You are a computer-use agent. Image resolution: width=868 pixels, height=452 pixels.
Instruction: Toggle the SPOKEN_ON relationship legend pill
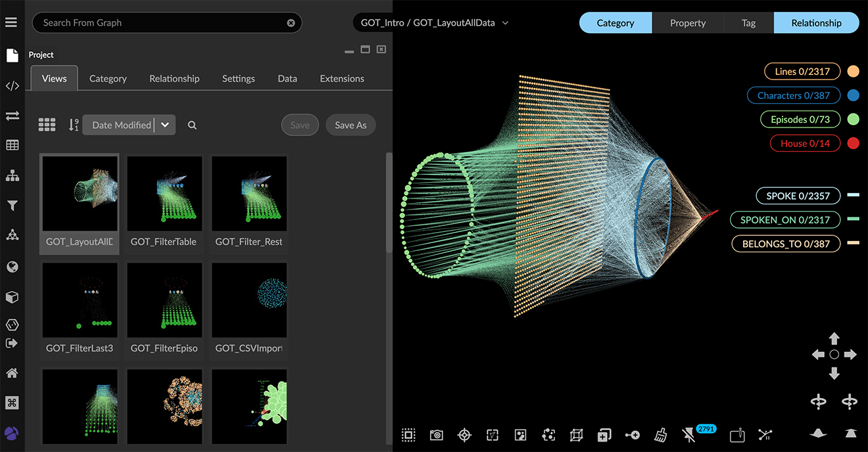[x=784, y=220]
